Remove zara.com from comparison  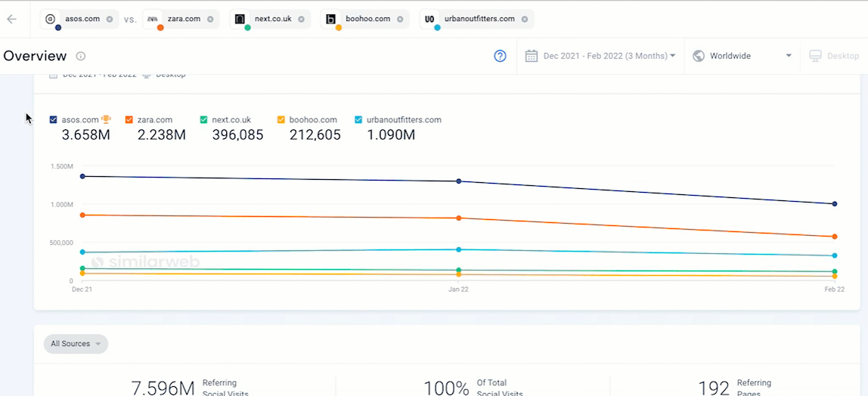tap(210, 19)
